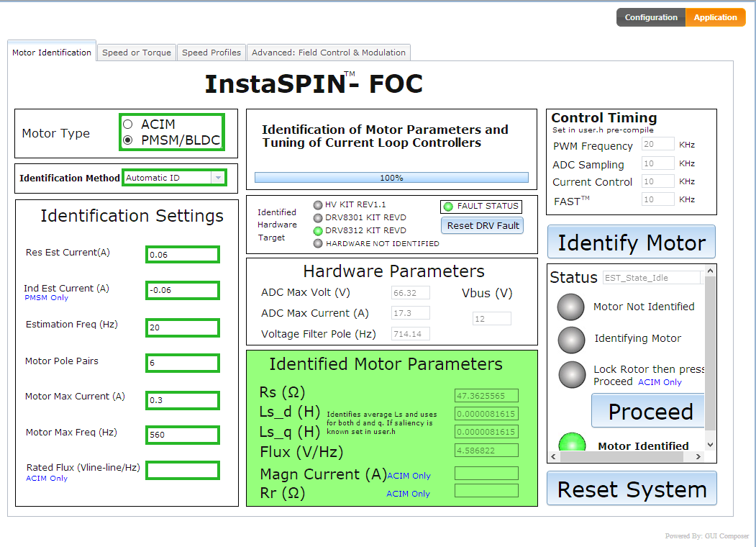Image resolution: width=756 pixels, height=547 pixels.
Task: Click the Voltage Filter Pole value 714.14
Action: [x=410, y=334]
